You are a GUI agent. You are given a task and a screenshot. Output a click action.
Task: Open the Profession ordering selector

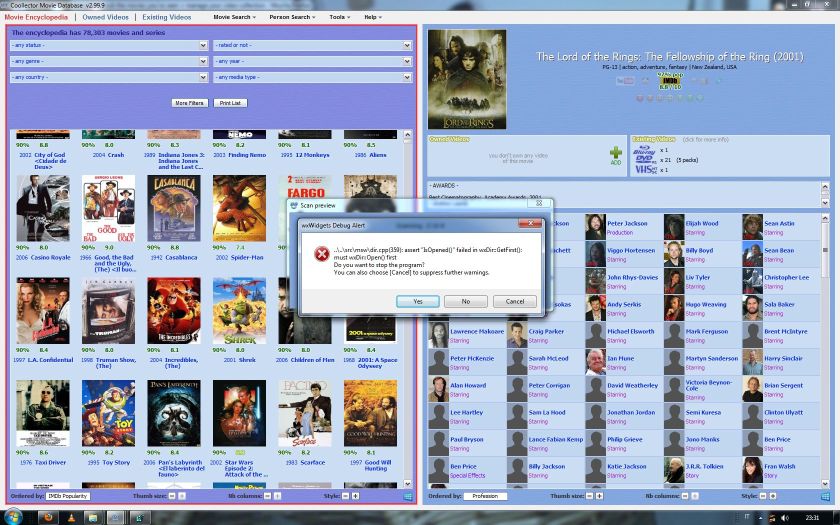point(485,496)
